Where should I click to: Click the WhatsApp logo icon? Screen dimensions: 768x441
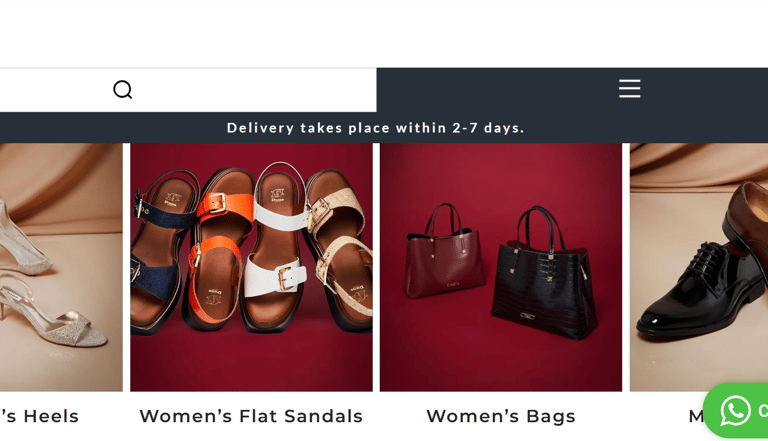pos(735,410)
